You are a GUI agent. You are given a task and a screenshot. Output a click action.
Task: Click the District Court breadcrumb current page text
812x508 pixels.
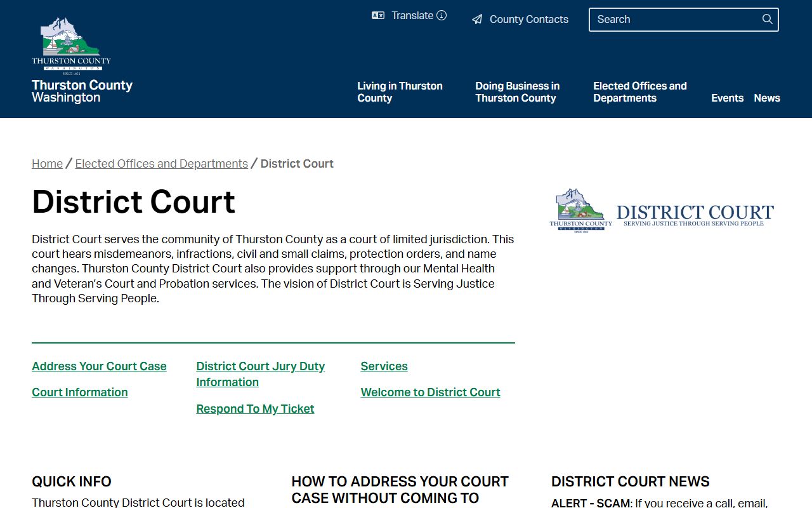pos(297,164)
